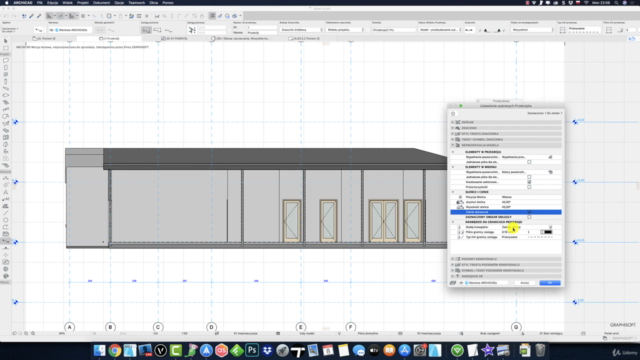Uncheck Kreskowanie wektorowe checkbox
This screenshot has width=640, height=360.
[529, 182]
